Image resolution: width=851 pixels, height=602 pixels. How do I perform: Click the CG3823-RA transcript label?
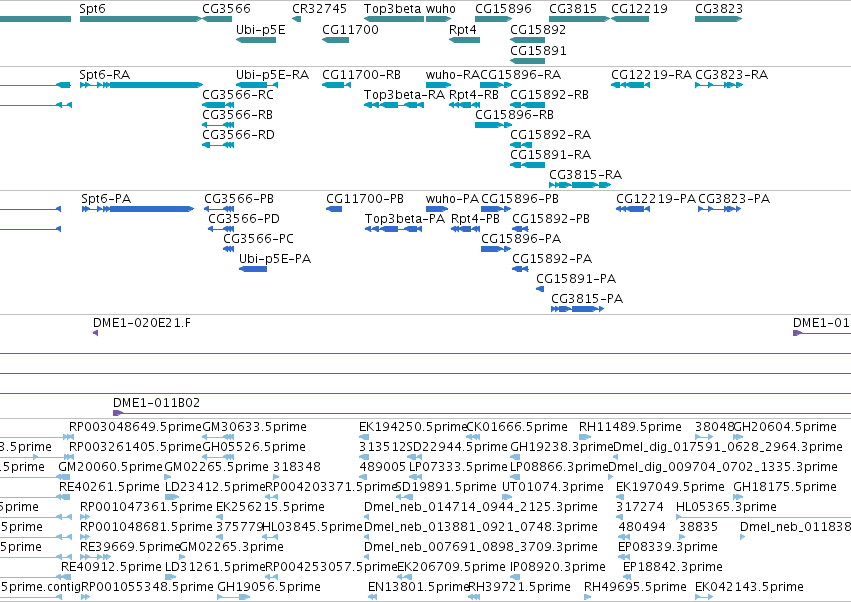click(x=732, y=74)
